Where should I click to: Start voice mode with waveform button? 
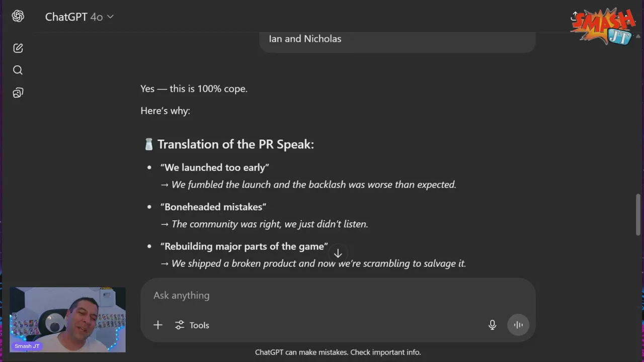(518, 325)
